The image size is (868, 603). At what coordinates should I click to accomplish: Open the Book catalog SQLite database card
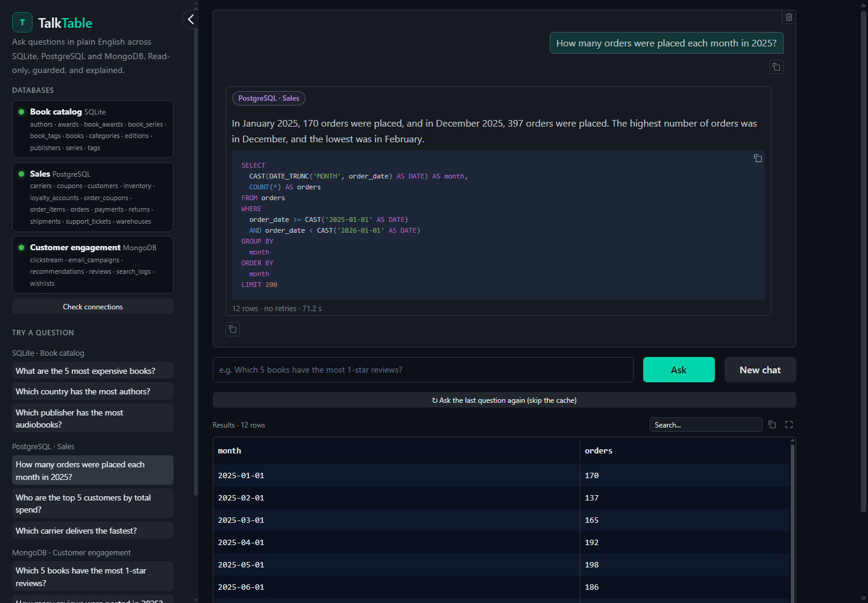93,129
